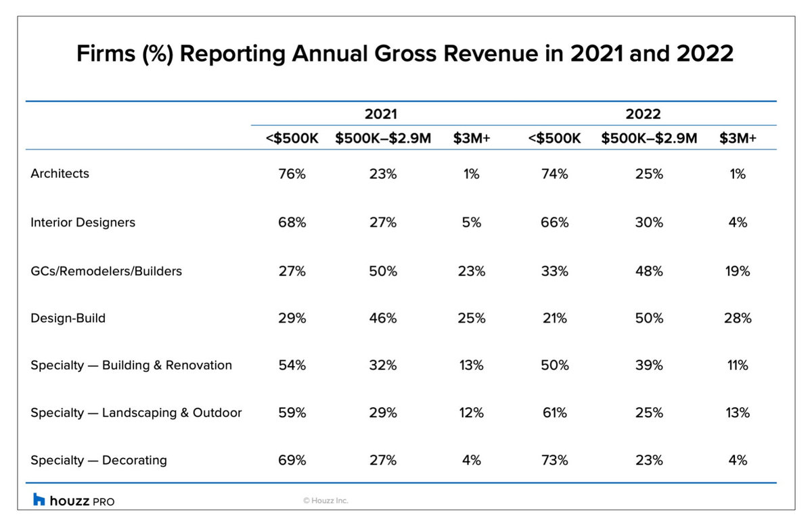Image resolution: width=812 pixels, height=527 pixels.
Task: Click the 2021 column group header
Action: tap(381, 114)
